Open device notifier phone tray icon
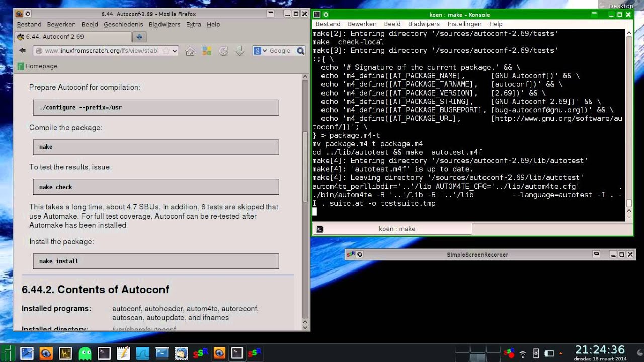The width and height of the screenshot is (644, 362). tap(536, 354)
